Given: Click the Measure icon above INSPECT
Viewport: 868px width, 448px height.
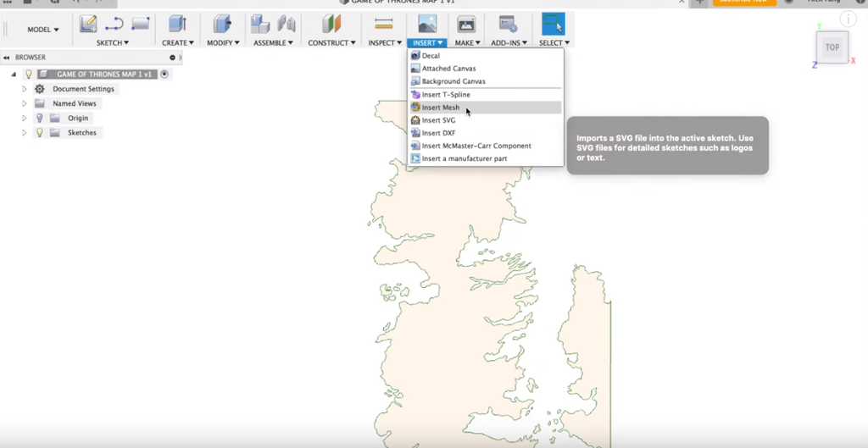Looking at the screenshot, I should tap(384, 25).
